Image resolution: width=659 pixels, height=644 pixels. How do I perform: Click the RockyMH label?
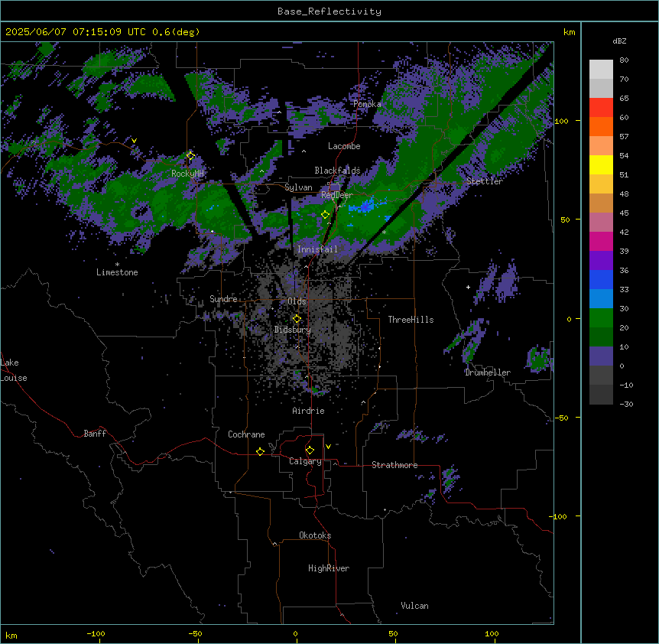(x=187, y=174)
